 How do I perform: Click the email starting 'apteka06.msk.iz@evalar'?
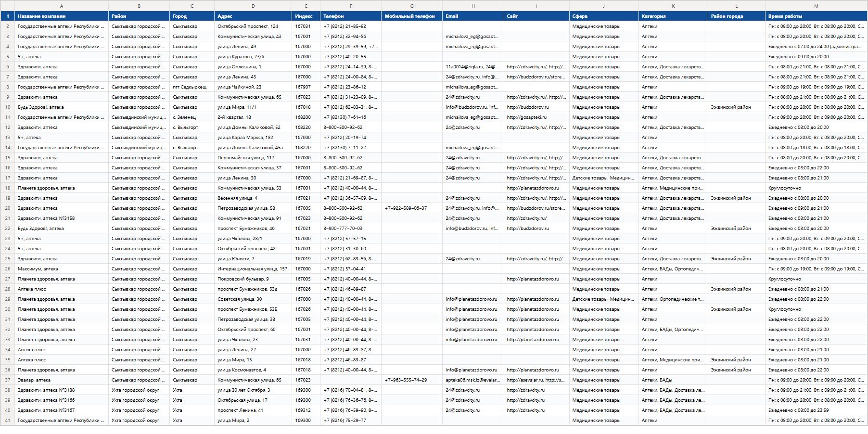click(473, 380)
